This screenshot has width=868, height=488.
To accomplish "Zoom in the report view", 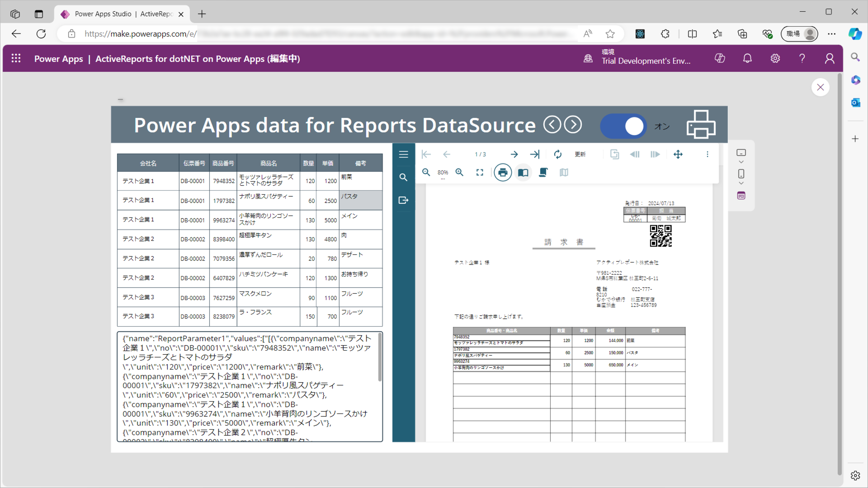I will point(459,172).
